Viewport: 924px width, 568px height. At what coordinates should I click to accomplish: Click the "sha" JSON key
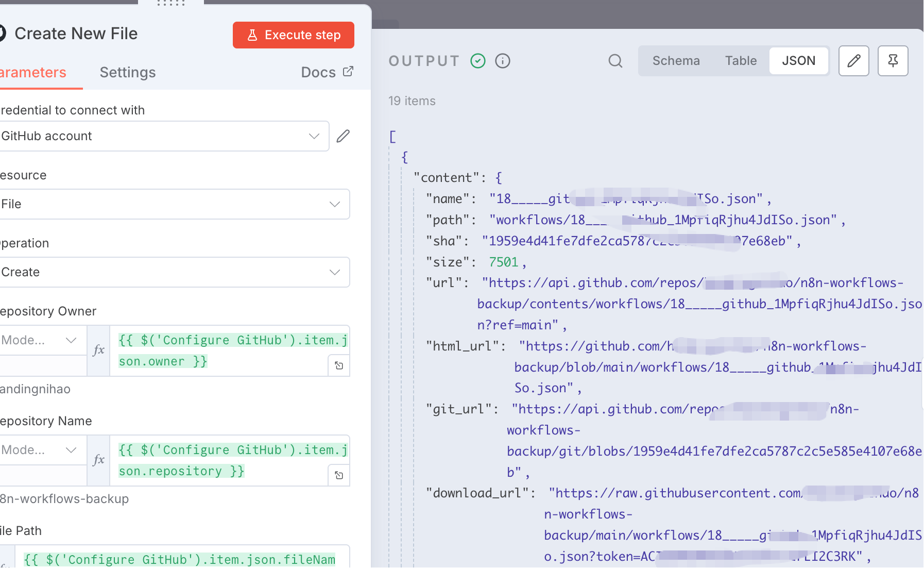pos(444,241)
